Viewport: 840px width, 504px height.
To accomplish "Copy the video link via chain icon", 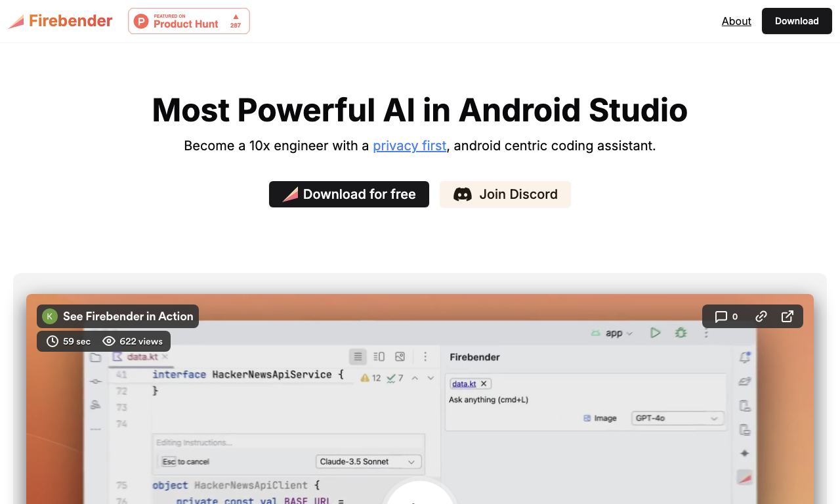I will pos(761,316).
